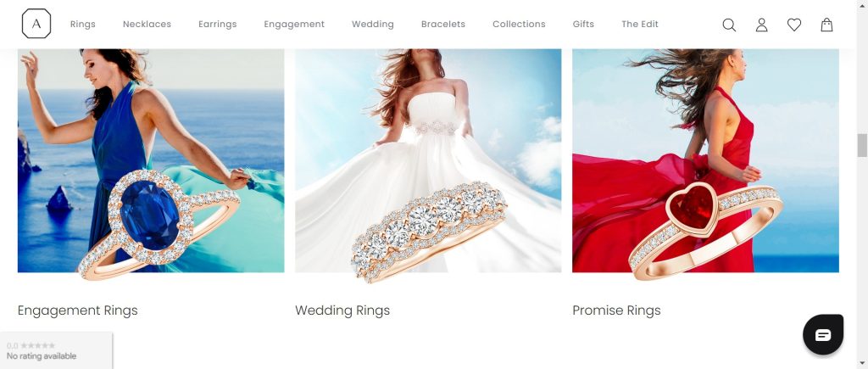Open The Edit link
868x369 pixels.
click(640, 25)
